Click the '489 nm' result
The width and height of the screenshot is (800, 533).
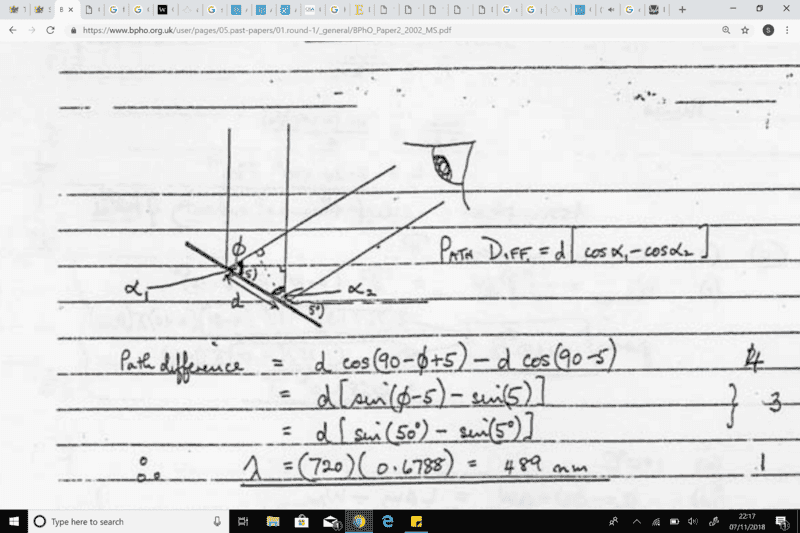545,465
